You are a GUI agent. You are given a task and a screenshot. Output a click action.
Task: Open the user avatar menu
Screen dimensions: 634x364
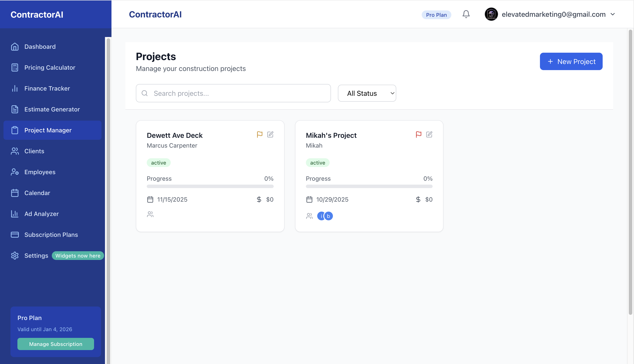[491, 14]
